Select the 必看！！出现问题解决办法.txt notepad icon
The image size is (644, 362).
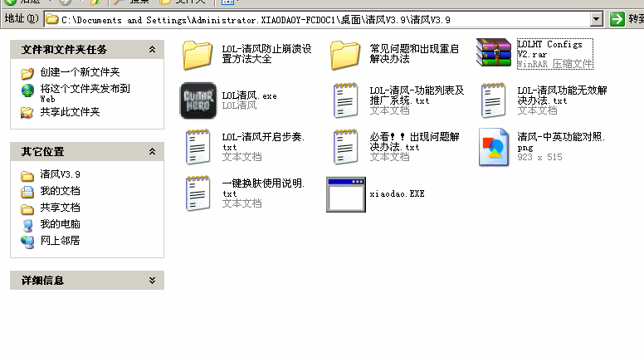pos(345,147)
